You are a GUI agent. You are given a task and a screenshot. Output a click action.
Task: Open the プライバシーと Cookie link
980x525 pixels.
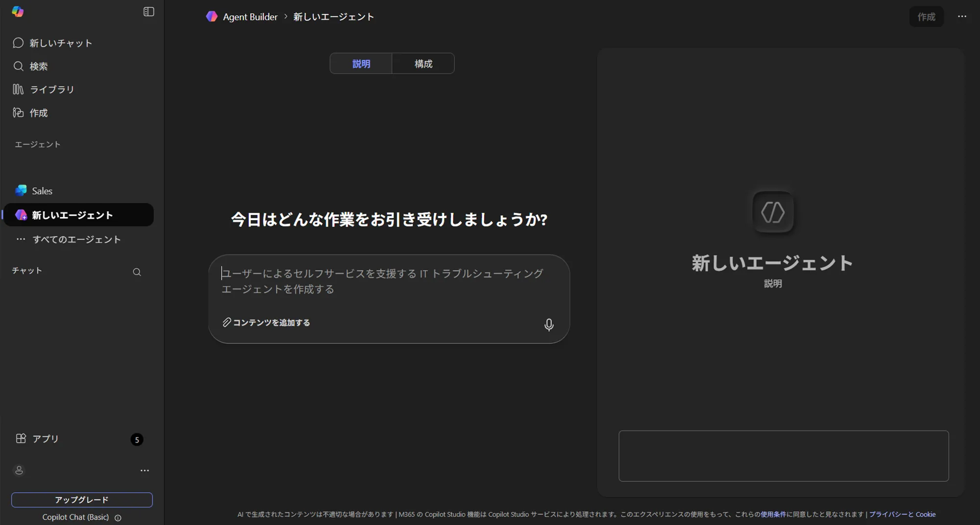coord(902,514)
